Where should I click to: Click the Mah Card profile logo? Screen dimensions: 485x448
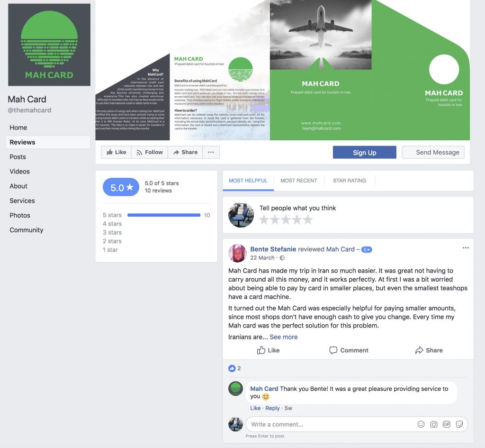[x=49, y=45]
